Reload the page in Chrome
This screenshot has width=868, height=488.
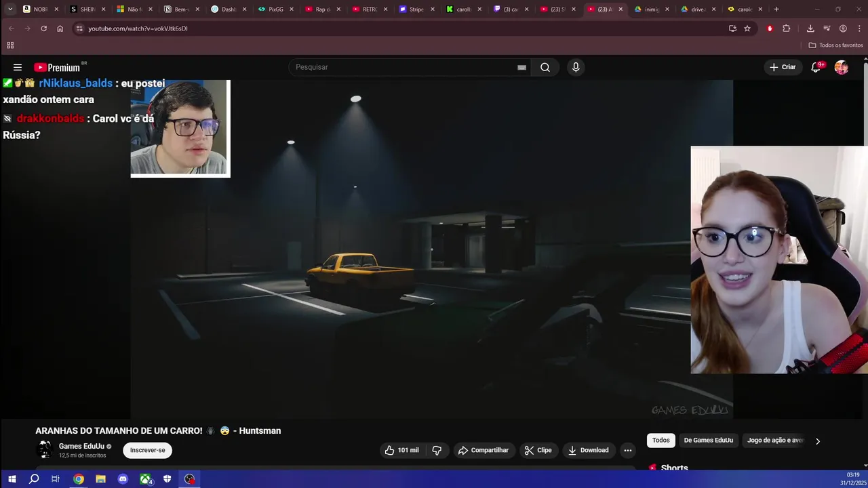click(x=43, y=28)
